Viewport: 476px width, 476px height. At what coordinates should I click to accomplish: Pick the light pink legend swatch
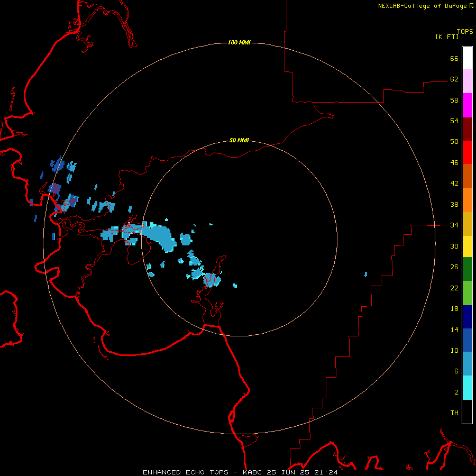(467, 81)
